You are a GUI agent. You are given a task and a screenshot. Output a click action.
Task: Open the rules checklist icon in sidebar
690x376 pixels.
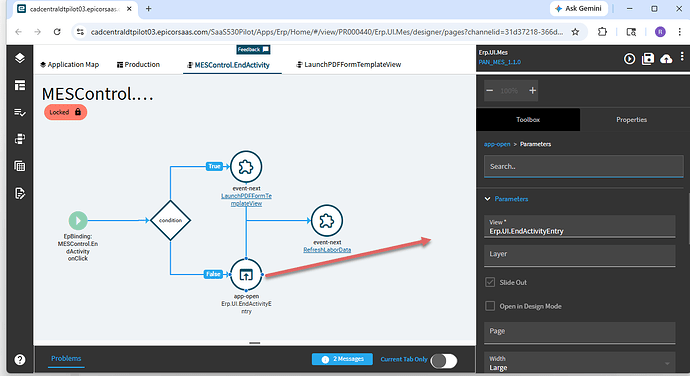click(x=20, y=112)
